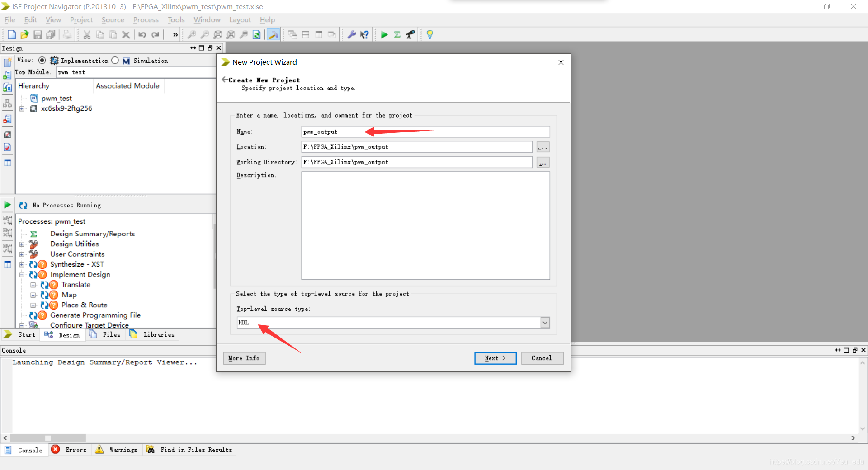
Task: Click the Delete X toolbar icon
Action: (126, 35)
